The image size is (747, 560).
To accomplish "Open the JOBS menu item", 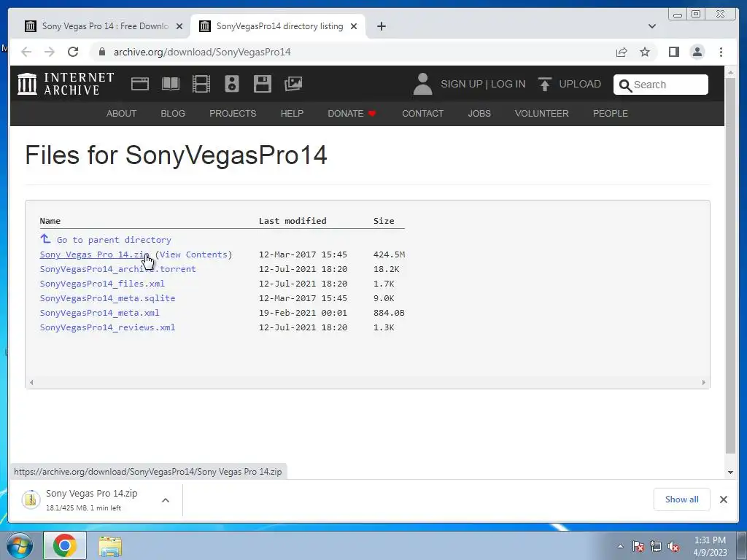I will 479,113.
